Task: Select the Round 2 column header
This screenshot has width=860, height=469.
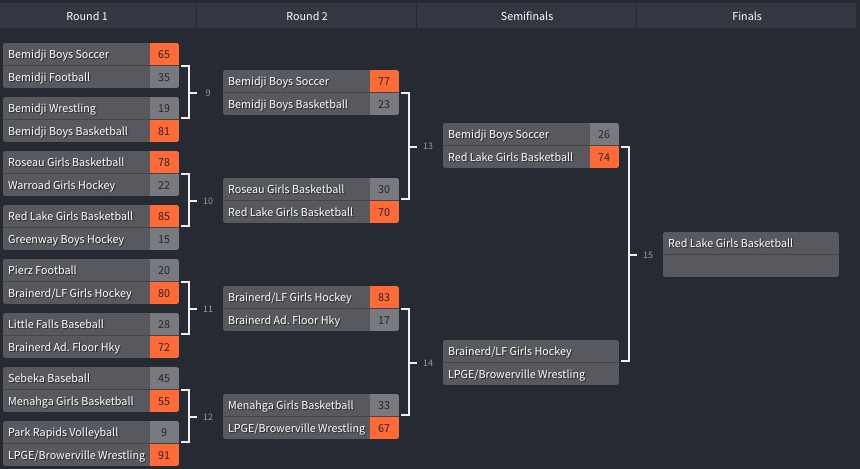Action: pyautogui.click(x=307, y=16)
